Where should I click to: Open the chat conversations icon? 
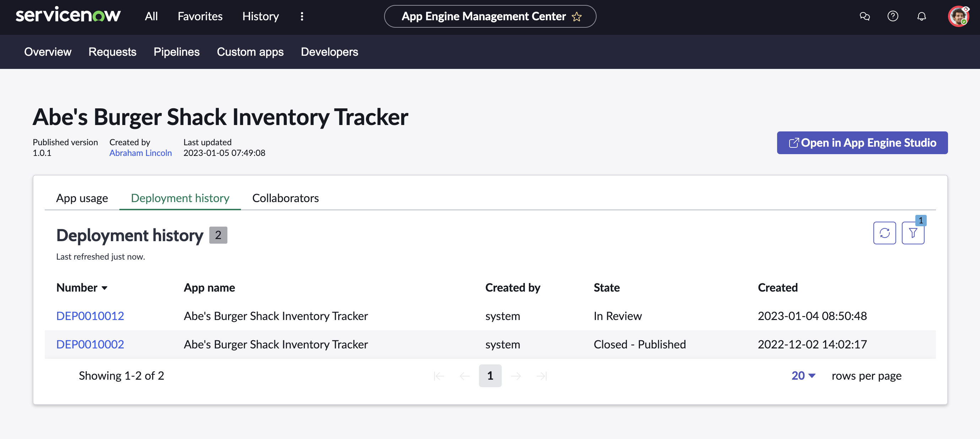[865, 16]
